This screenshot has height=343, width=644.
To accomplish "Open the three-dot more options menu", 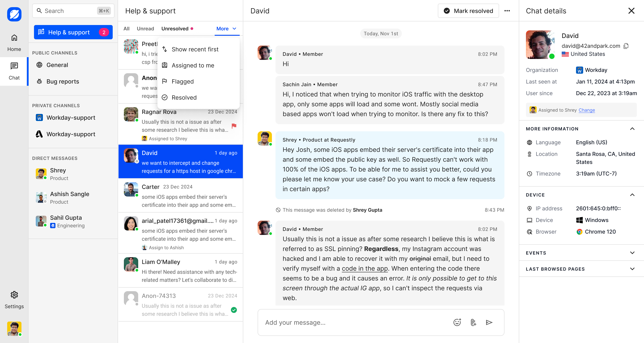I will 507,11.
